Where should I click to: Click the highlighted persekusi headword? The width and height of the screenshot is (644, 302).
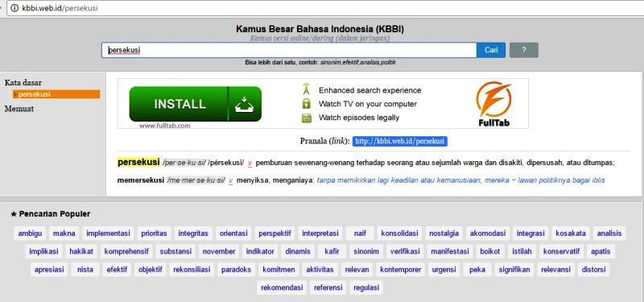[138, 163]
